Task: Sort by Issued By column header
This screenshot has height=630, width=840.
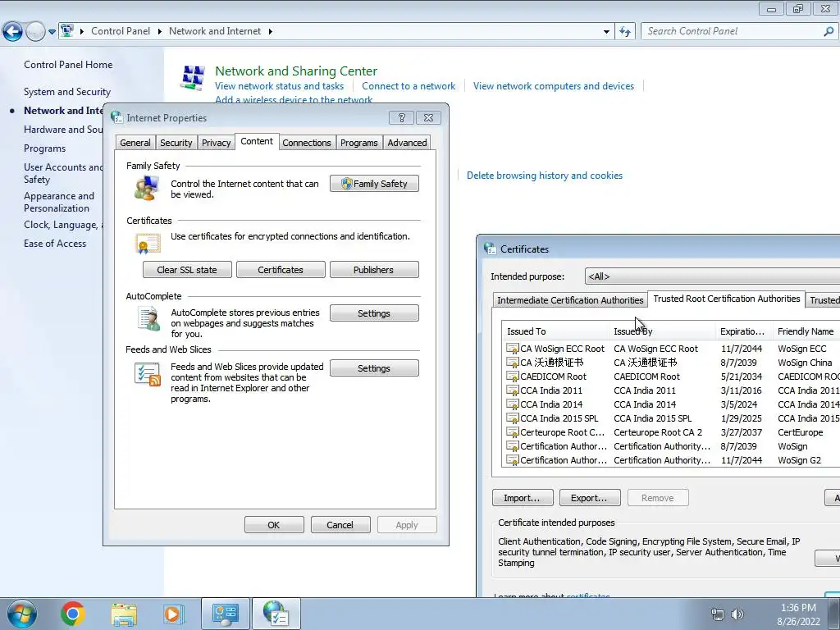Action: pos(662,331)
